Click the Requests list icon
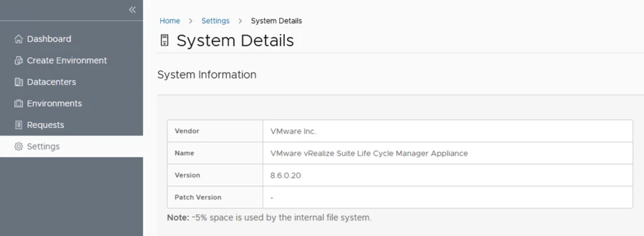Viewport: 644px width, 236px height. pos(18,125)
